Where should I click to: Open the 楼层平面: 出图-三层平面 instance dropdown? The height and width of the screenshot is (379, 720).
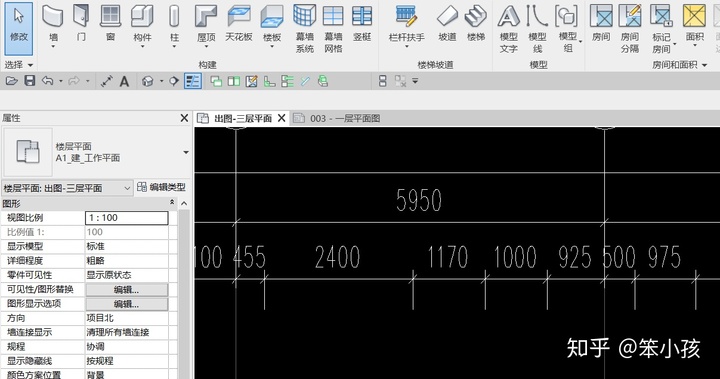point(127,188)
